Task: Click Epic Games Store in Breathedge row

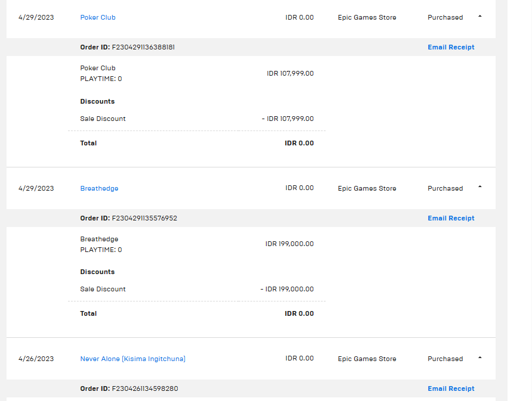Action: coord(367,188)
